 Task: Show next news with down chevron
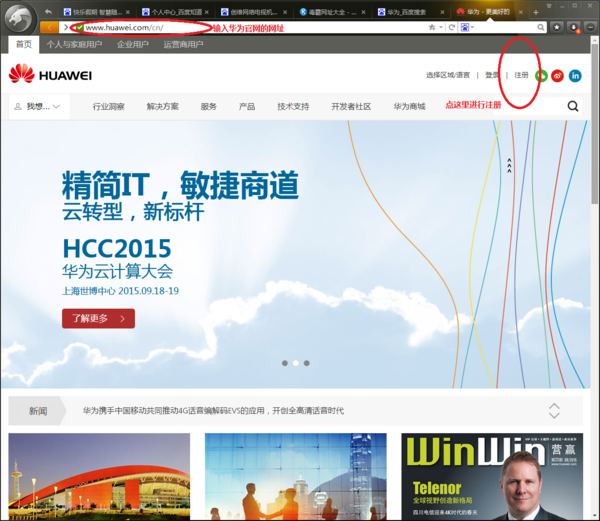pyautogui.click(x=554, y=415)
